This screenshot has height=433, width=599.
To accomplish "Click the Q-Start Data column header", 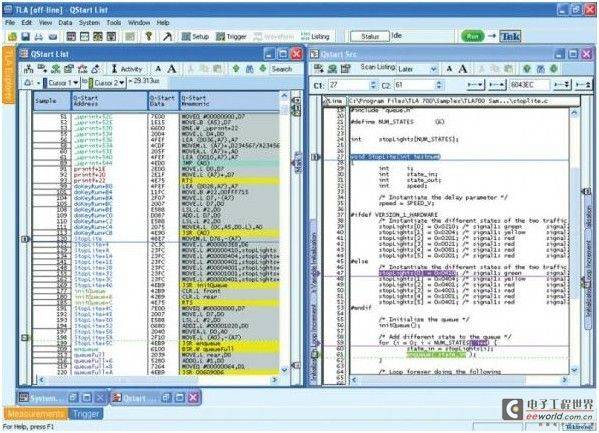I will pos(163,101).
